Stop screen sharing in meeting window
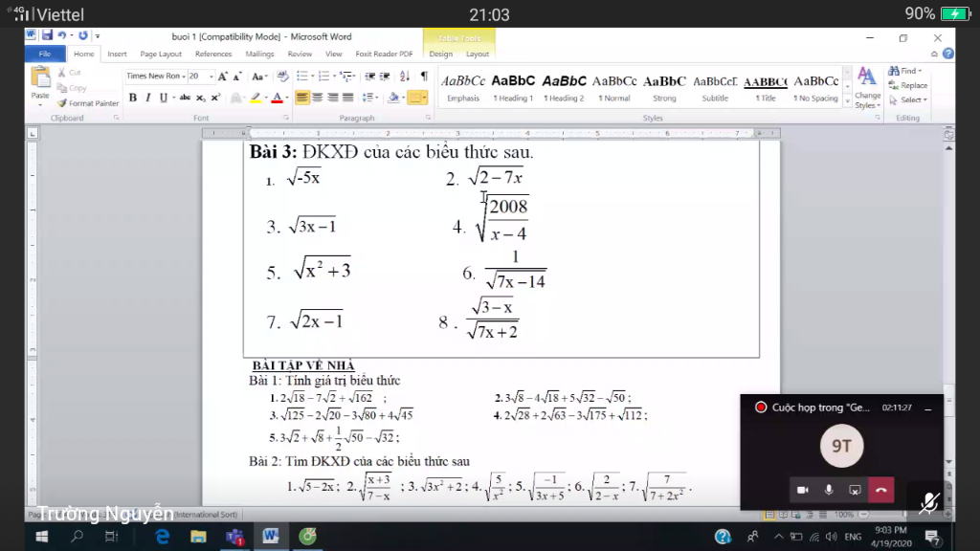This screenshot has width=980, height=551. coord(855,491)
